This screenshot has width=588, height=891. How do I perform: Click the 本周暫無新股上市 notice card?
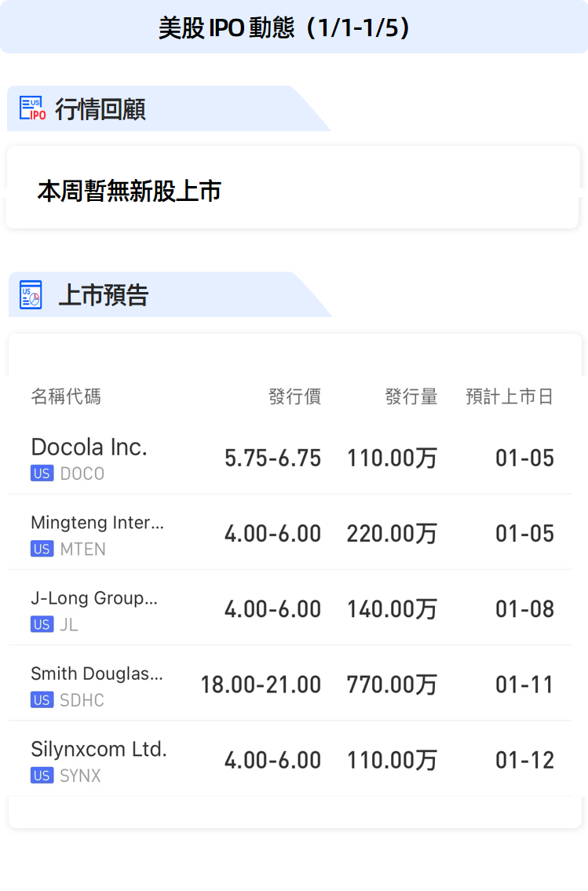(x=292, y=191)
